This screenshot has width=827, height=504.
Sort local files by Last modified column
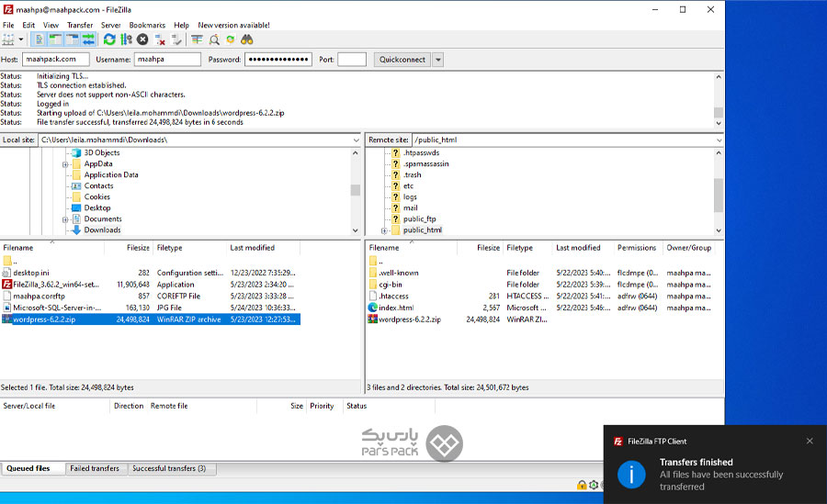(252, 248)
